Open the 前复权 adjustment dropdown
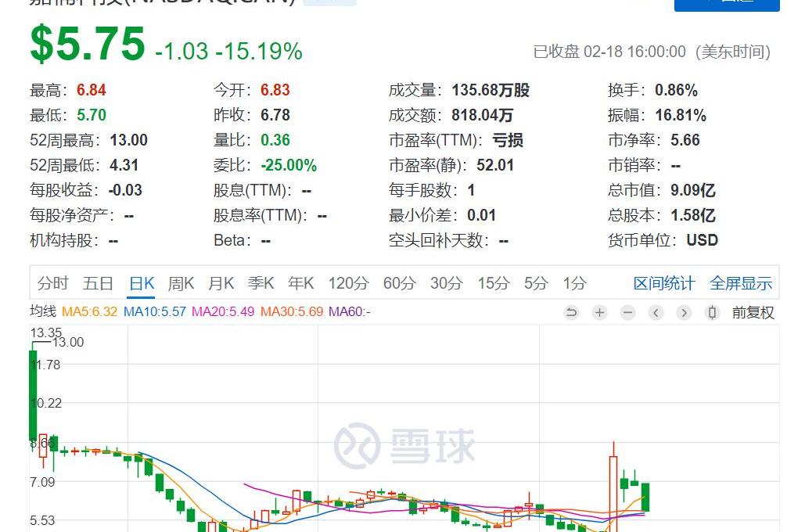The height and width of the screenshot is (532, 787). (x=753, y=313)
